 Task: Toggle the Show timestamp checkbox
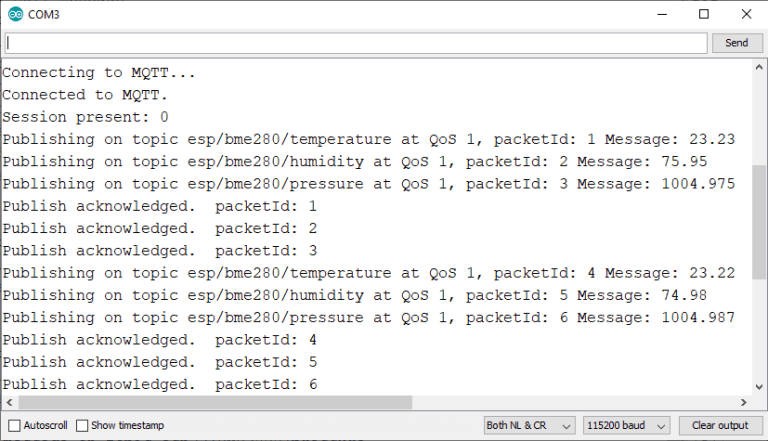point(82,425)
